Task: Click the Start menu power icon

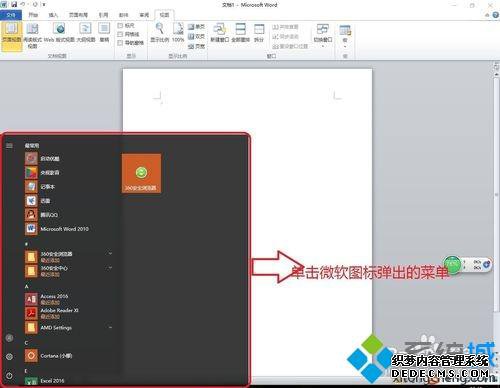Action: [9, 376]
